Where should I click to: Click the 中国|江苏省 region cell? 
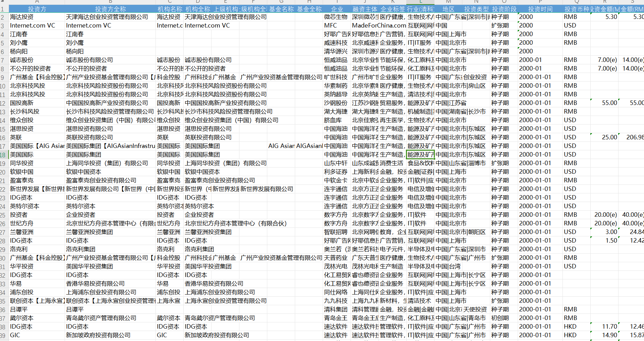(x=448, y=103)
